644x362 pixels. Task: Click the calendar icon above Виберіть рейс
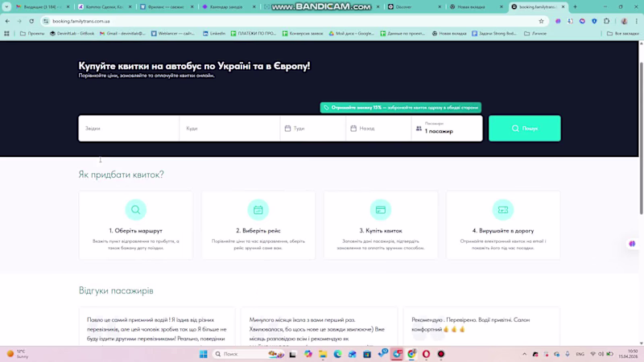click(258, 210)
